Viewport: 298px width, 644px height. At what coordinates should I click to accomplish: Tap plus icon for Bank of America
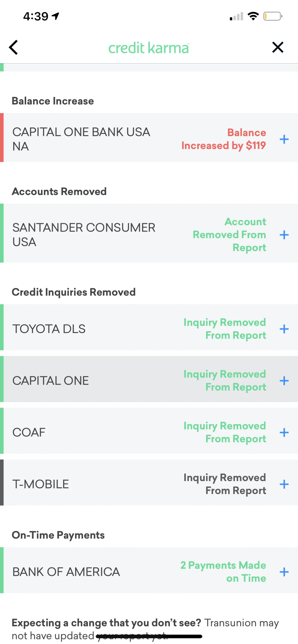coord(284,572)
